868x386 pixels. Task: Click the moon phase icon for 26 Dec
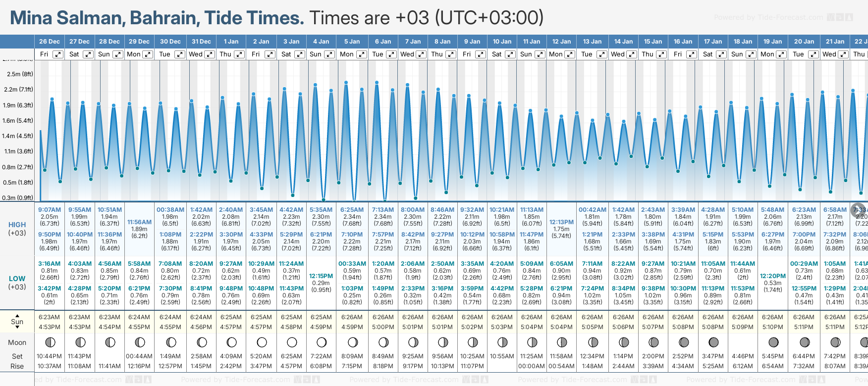tap(50, 342)
